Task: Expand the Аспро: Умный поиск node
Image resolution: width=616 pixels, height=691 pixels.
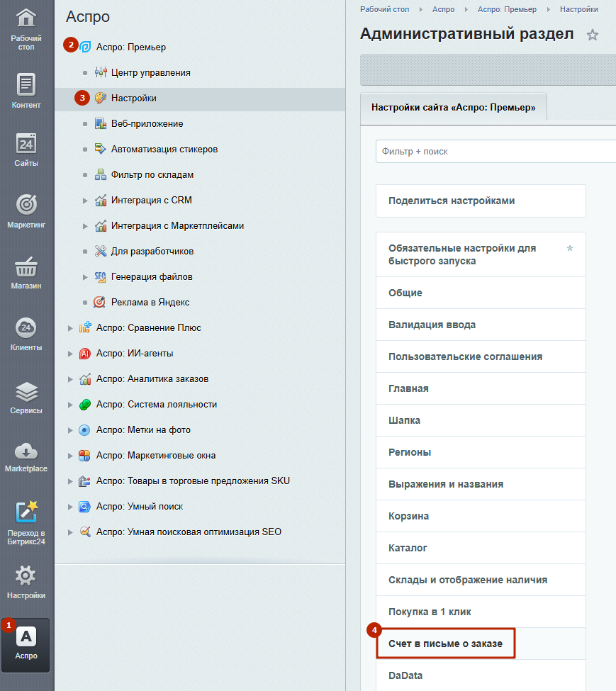Action: [70, 507]
